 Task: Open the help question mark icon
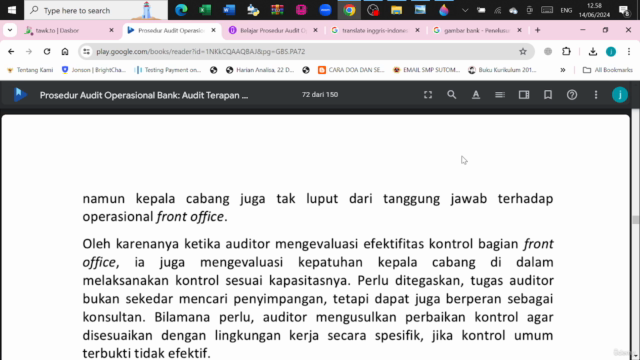click(572, 95)
